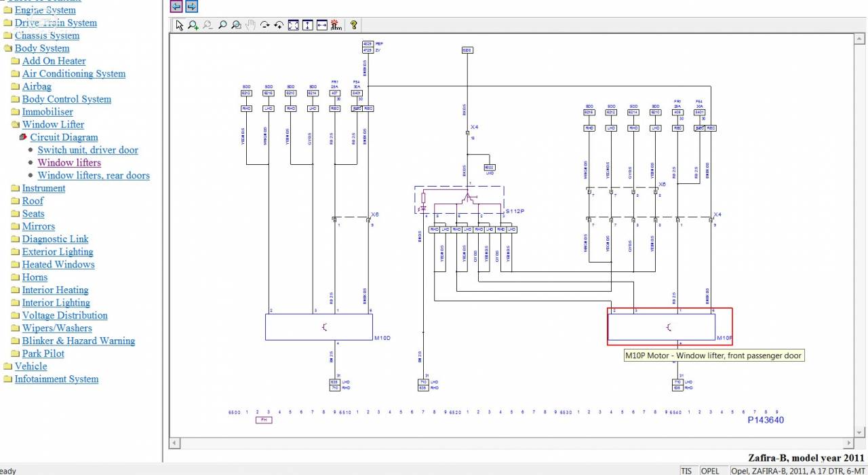
Task: Open the Body Control System link
Action: pyautogui.click(x=66, y=99)
